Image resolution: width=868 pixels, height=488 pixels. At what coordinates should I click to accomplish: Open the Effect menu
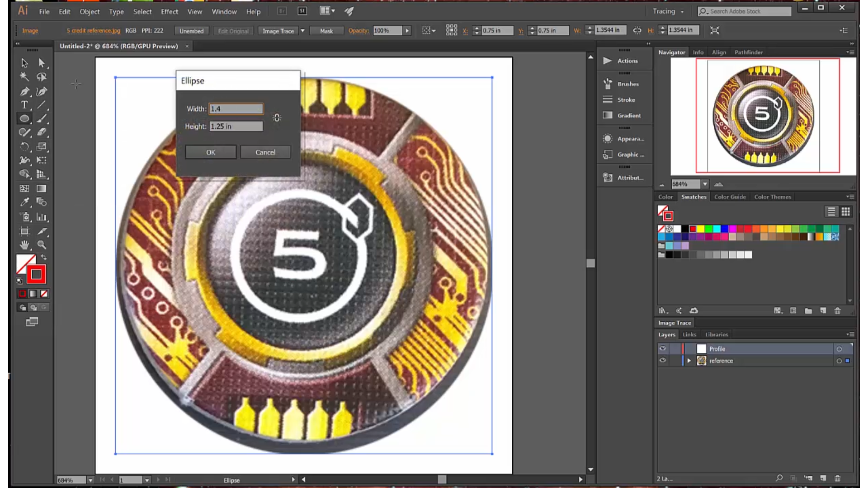pyautogui.click(x=170, y=11)
